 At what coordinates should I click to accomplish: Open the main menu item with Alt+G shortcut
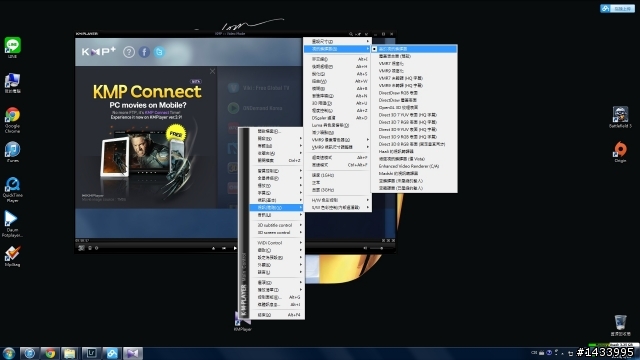tap(276, 297)
